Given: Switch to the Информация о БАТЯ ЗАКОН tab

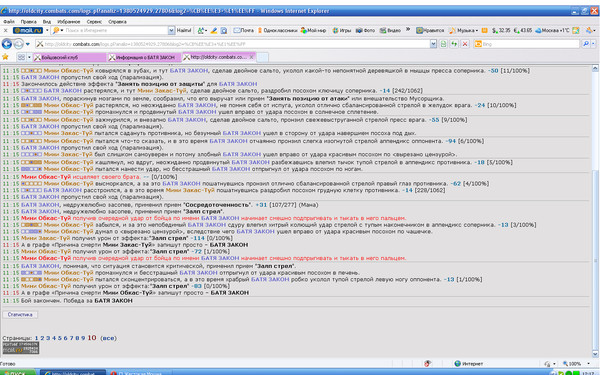Looking at the screenshot, I should coord(144,57).
